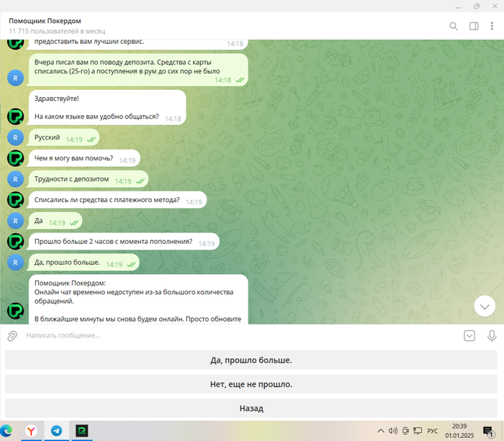The image size is (504, 441).
Task: Select the short reply message "Да"
Action: 55,221
